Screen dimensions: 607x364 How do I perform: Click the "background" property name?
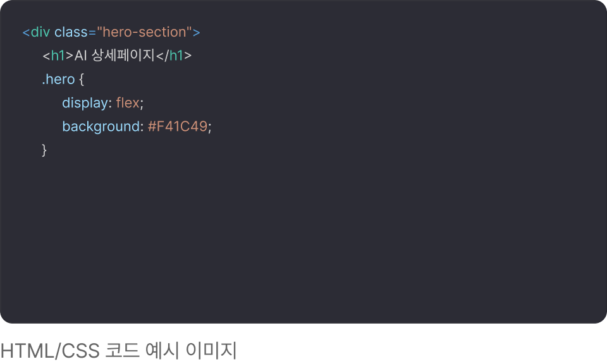[x=100, y=126]
